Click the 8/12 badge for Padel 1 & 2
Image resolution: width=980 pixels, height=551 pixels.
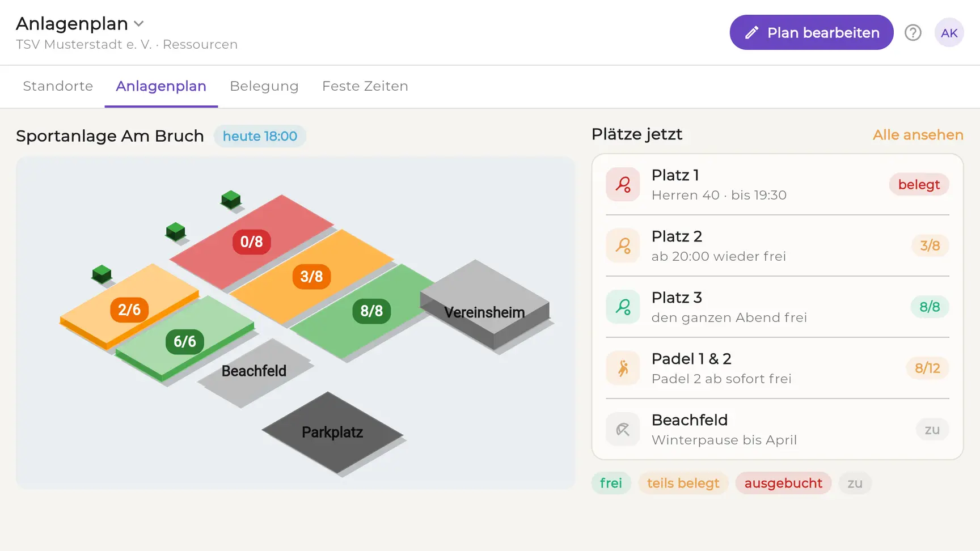[x=927, y=368]
